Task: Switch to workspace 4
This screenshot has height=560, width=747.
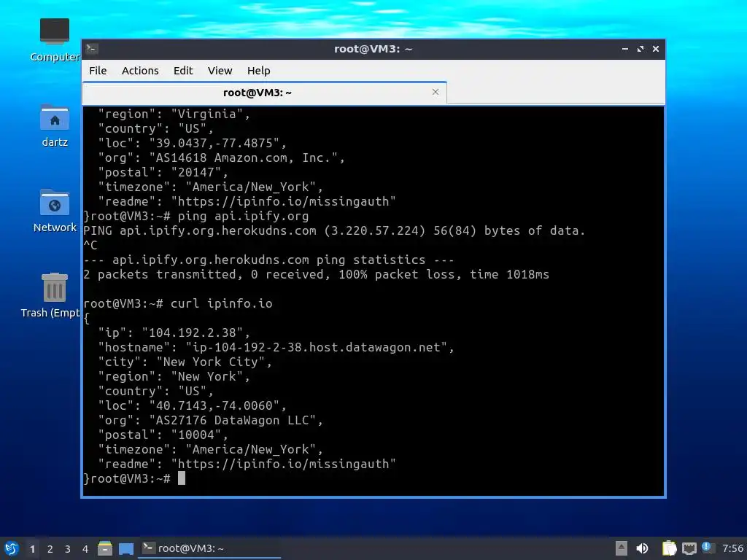Action: coord(85,549)
